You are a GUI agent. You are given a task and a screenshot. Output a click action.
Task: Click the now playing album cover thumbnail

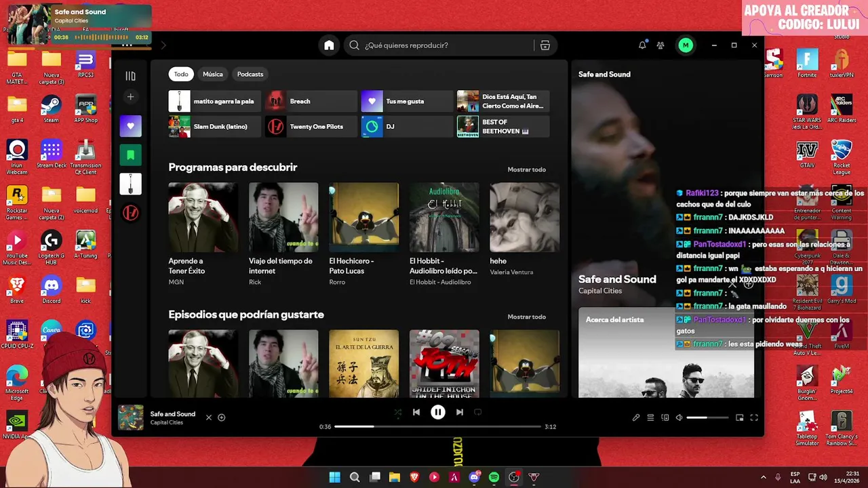131,418
